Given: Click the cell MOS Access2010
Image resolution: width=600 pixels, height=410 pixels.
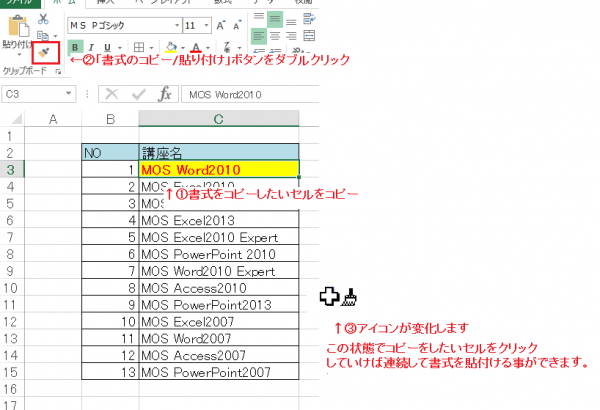Looking at the screenshot, I should coord(218,287).
